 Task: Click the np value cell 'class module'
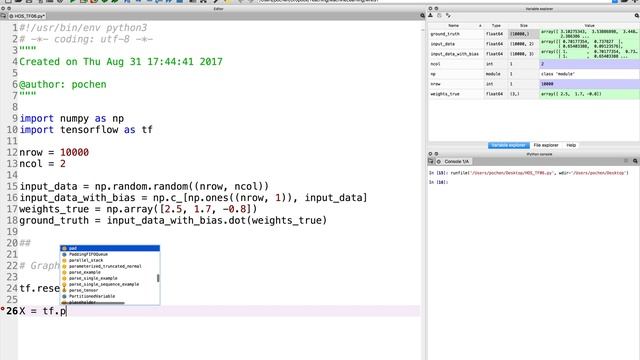(589, 74)
